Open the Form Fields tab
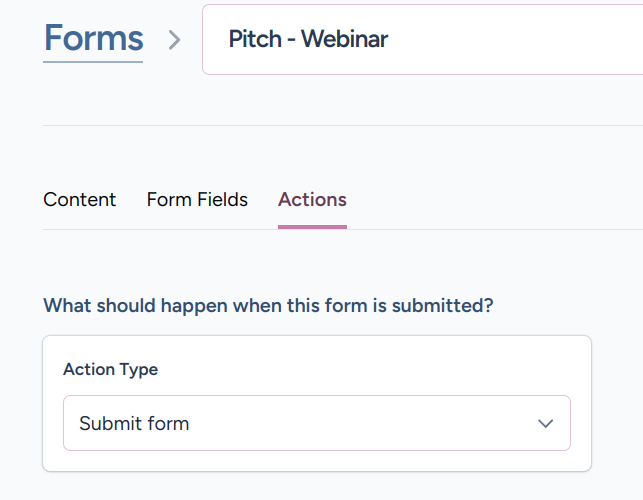The image size is (643, 500). click(x=197, y=200)
